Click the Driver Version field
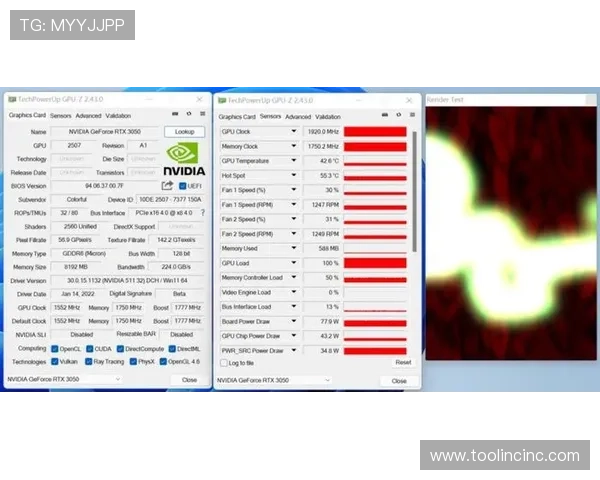Screen dimensions: 600x480 (x=127, y=281)
